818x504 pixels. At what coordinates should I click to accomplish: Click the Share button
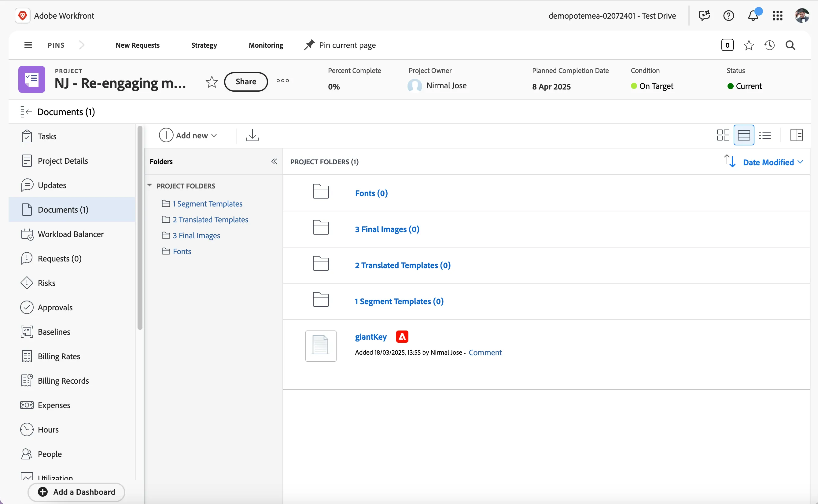point(246,82)
